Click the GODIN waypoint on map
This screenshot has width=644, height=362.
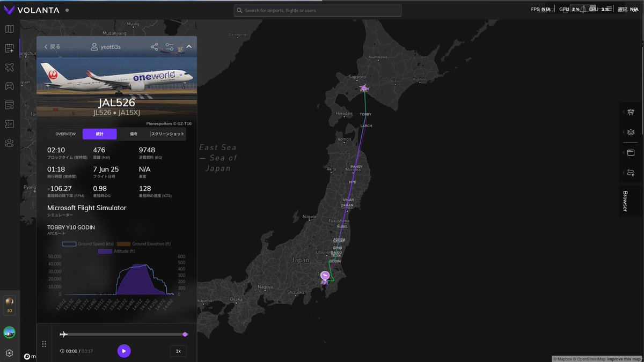coord(335,261)
